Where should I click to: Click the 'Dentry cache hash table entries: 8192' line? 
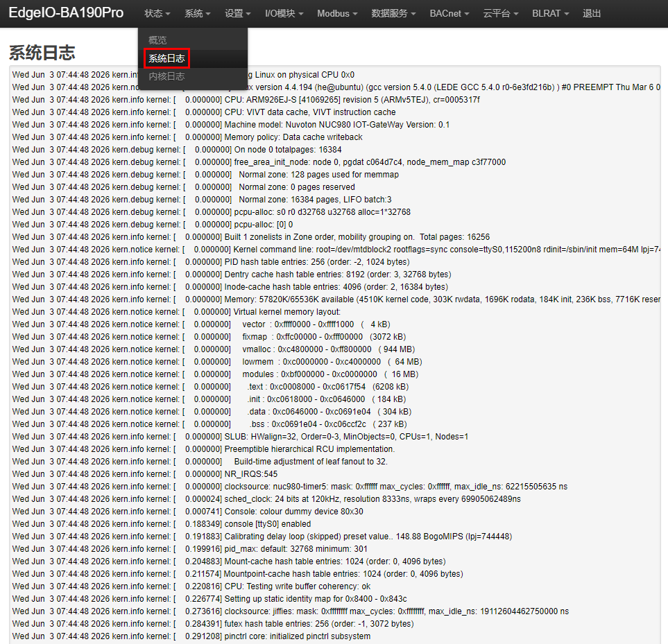232,274
